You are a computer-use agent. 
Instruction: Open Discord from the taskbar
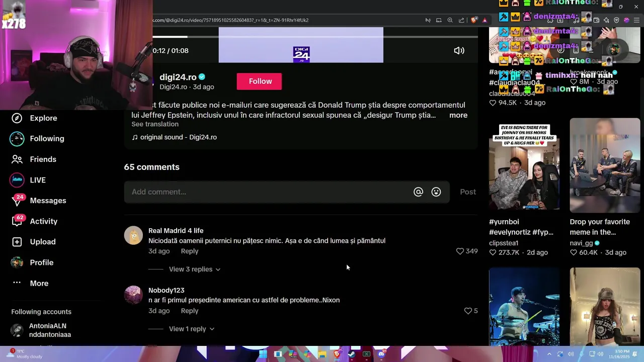point(381,354)
